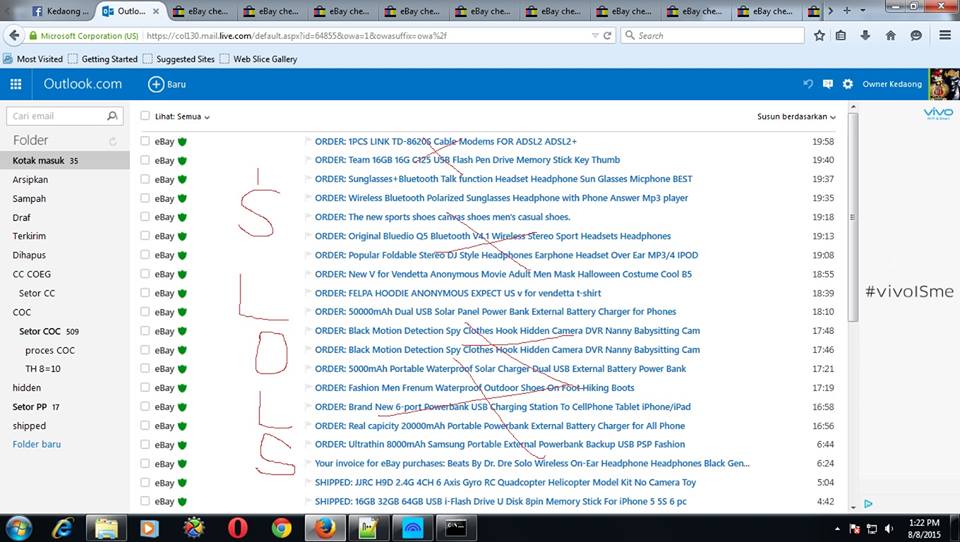This screenshot has width=960, height=542.
Task: Switch to the first eBay checkout tab
Action: click(x=201, y=11)
